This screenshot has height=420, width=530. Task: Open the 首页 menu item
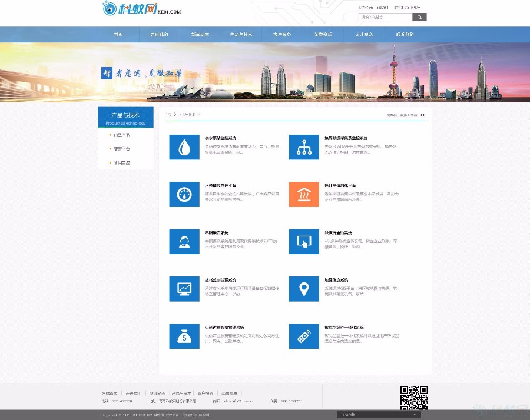118,35
